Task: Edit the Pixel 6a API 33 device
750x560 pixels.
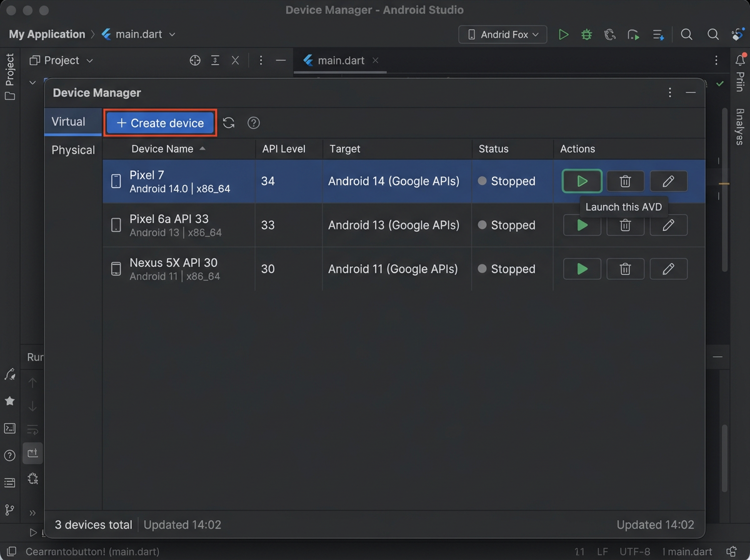Action: tap(668, 225)
